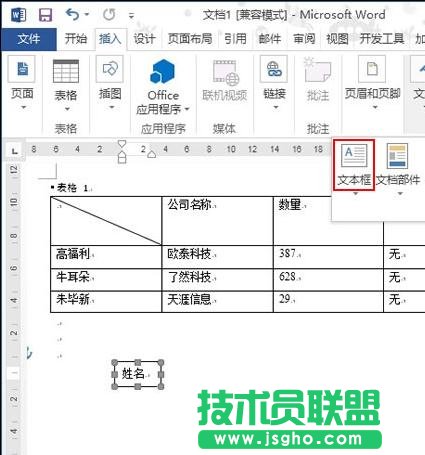Select the 插入 (Insert) tab
425x455 pixels.
pos(110,39)
